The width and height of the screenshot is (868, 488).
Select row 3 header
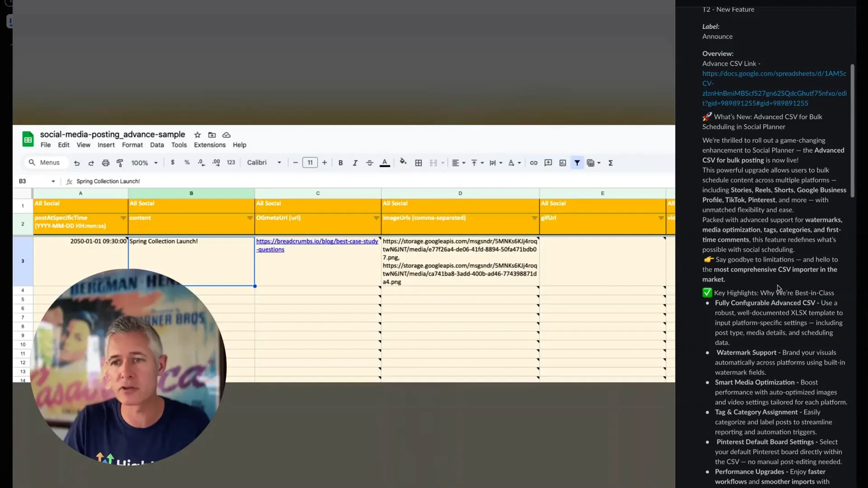tap(23, 261)
